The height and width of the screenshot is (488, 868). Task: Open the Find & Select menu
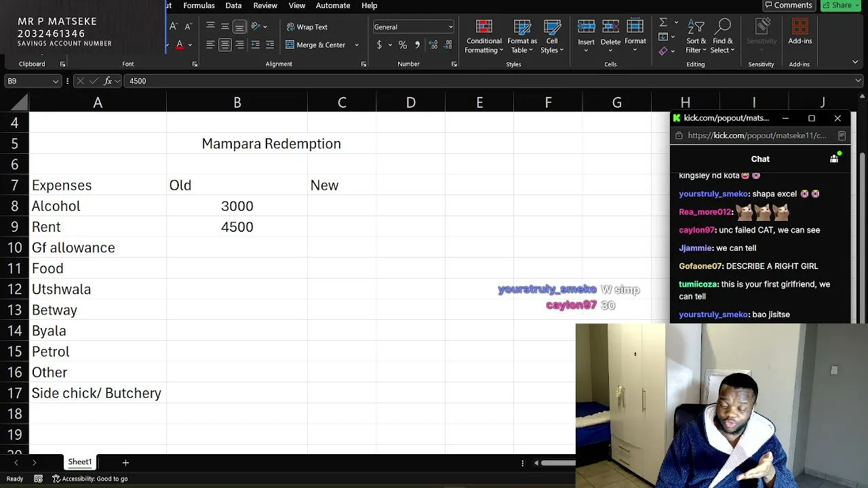(x=723, y=37)
